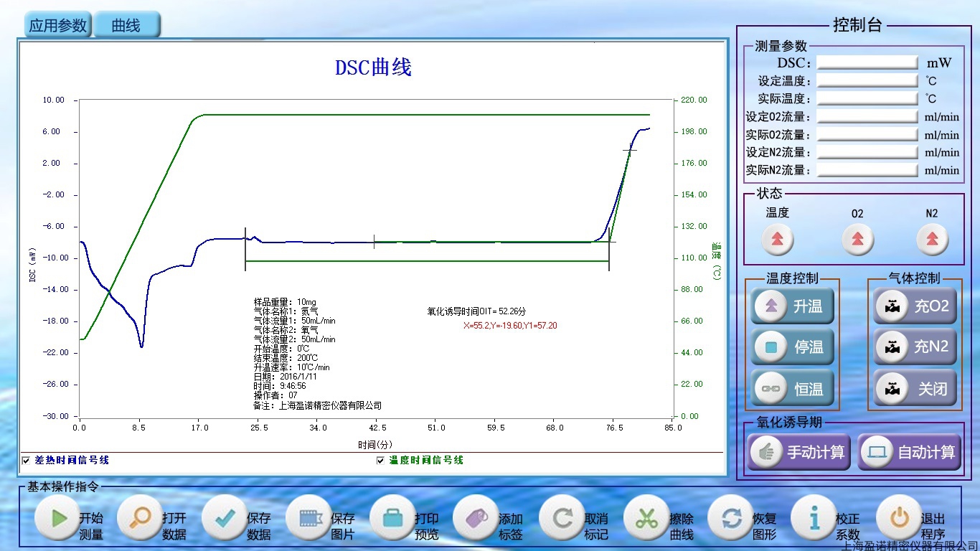
Task: Add a label with the tag icon
Action: [477, 518]
